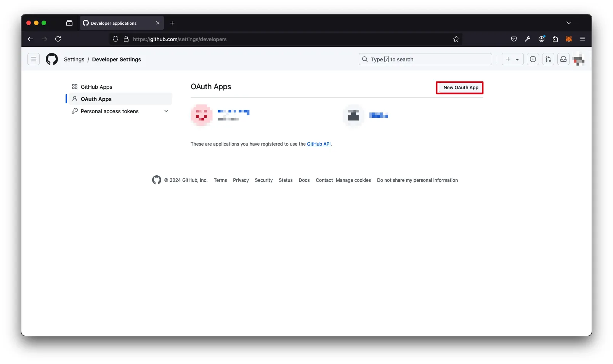Viewport: 613px width, 364px height.
Task: Open the Firefox extensions puzzle icon
Action: 555,39
